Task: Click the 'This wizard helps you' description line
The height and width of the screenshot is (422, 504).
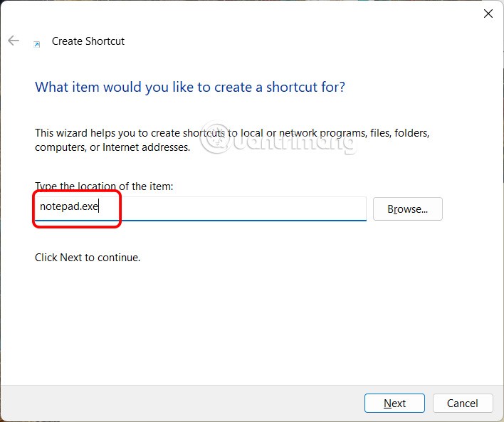Action: point(128,133)
